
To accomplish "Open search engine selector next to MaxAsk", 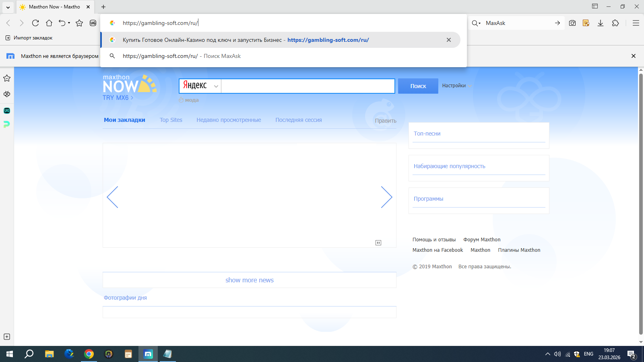I will (x=476, y=23).
